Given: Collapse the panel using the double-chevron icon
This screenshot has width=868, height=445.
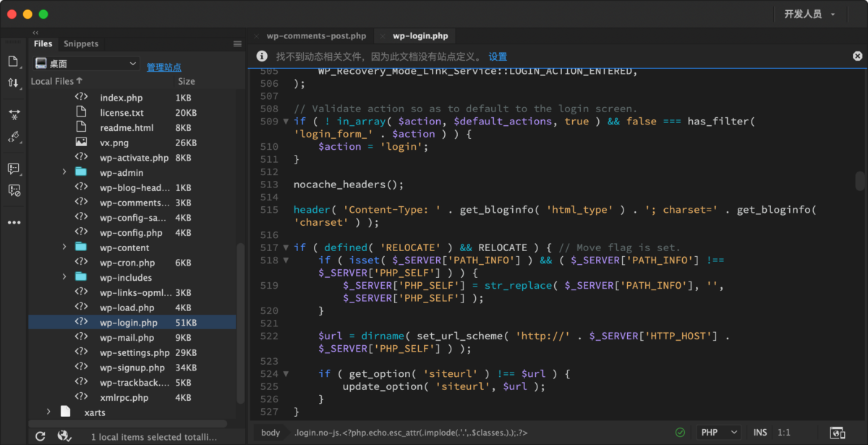Looking at the screenshot, I should click(x=35, y=33).
